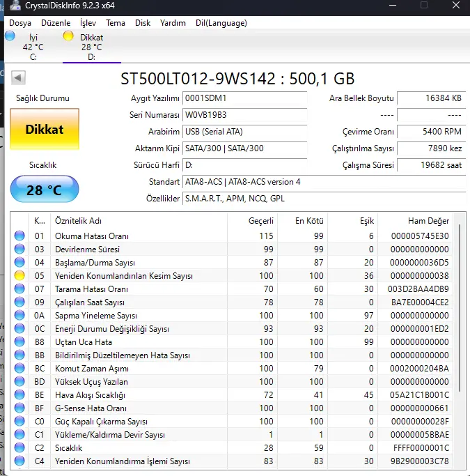Click the CrystalDiskInfo app icon in title bar
This screenshot has height=476, width=470.
[x=15, y=6]
